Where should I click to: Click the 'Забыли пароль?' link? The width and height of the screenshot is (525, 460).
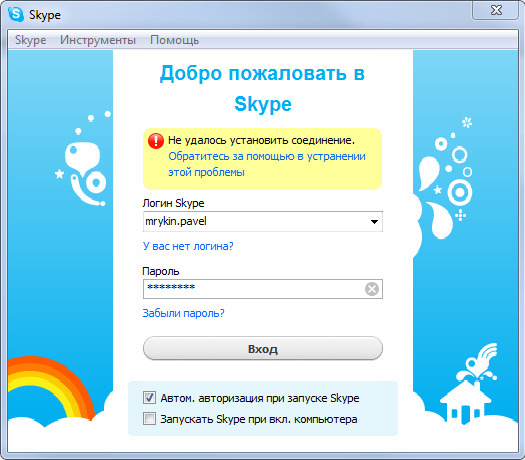click(x=183, y=313)
